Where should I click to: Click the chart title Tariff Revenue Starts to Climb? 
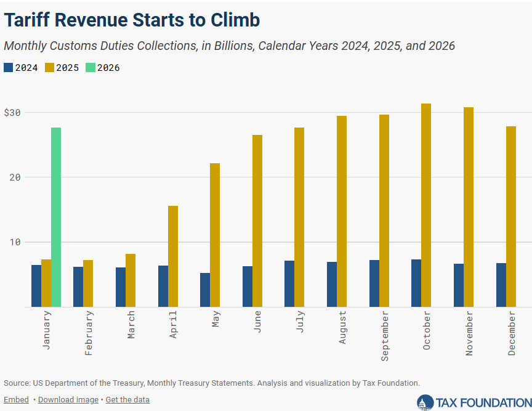(x=132, y=20)
